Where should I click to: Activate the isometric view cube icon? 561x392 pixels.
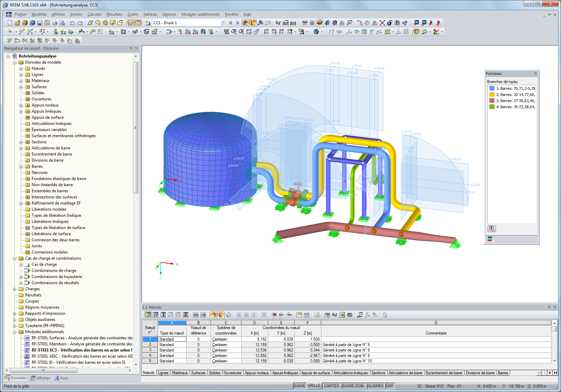[x=249, y=32]
